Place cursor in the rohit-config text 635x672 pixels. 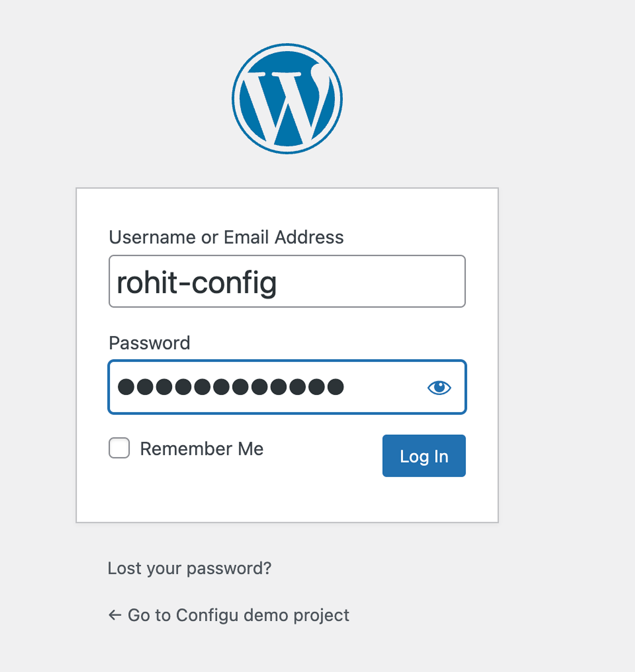pyautogui.click(x=196, y=282)
